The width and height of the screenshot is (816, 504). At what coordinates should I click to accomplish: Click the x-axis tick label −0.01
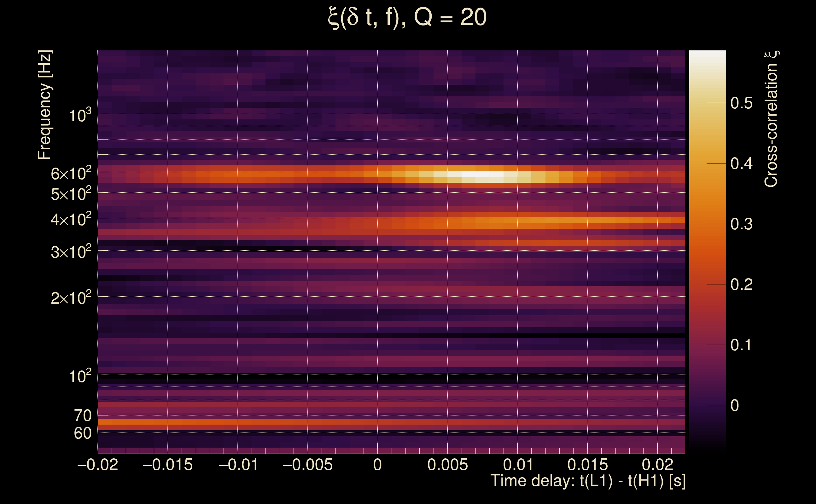click(x=238, y=465)
